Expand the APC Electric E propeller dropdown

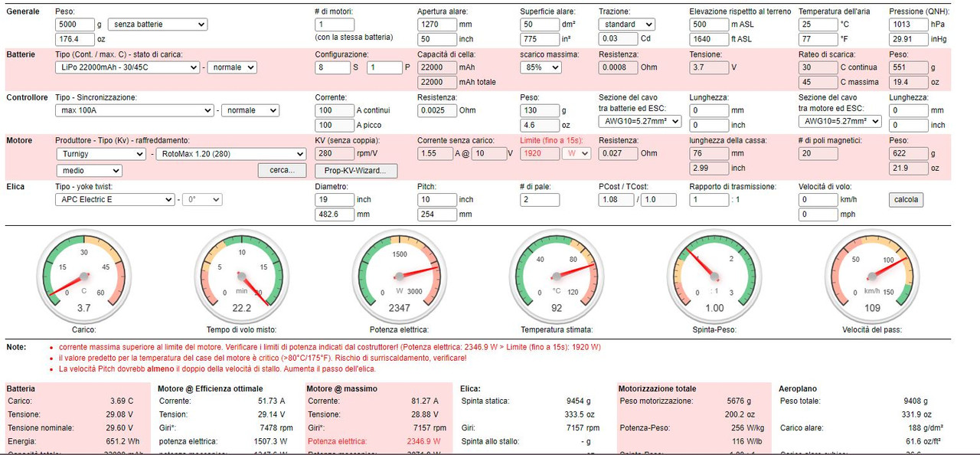pos(115,199)
